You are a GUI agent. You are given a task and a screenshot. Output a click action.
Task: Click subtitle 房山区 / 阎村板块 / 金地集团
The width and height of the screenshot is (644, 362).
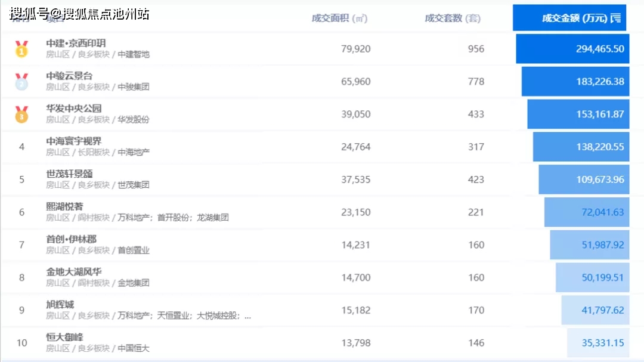(98, 283)
